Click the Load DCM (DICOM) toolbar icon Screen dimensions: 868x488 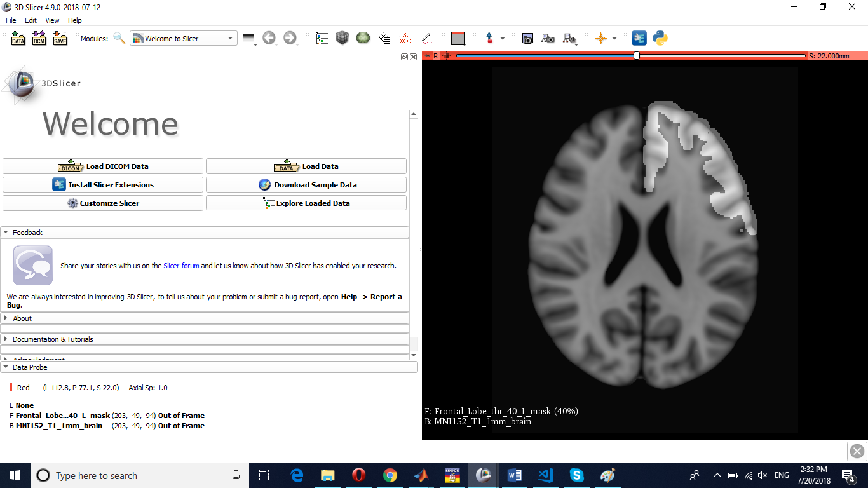point(39,39)
